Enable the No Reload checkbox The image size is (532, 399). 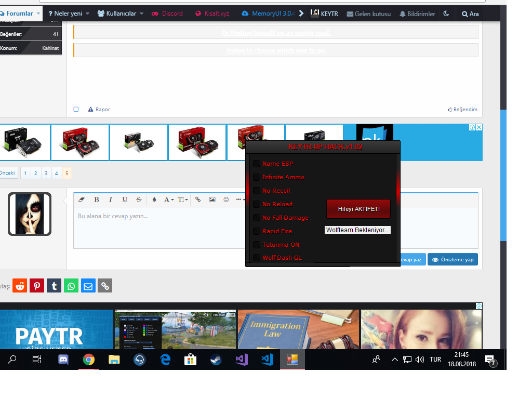coord(257,204)
